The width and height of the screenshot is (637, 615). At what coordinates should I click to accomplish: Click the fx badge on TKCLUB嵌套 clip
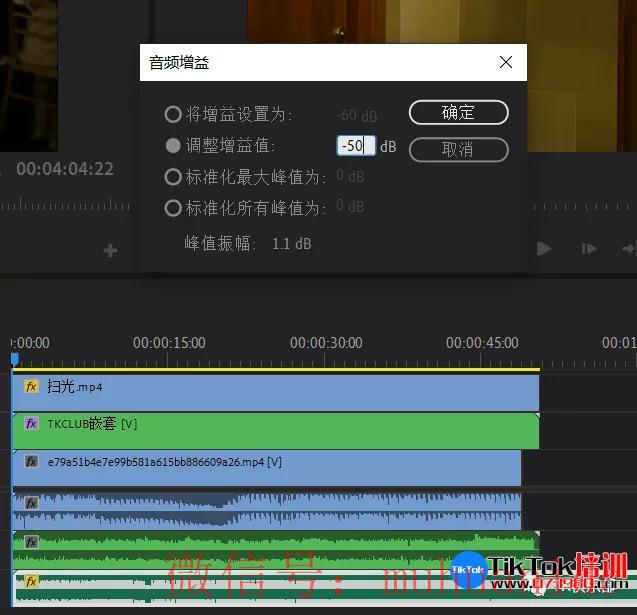click(31, 424)
